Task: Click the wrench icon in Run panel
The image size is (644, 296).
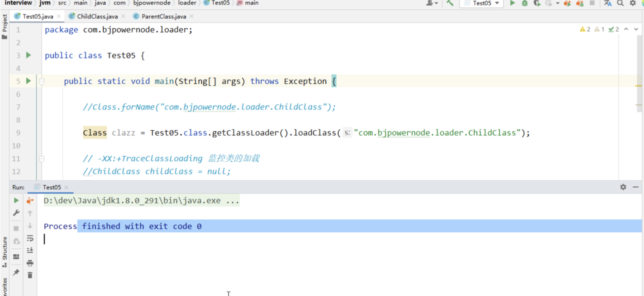Action: pos(16,213)
